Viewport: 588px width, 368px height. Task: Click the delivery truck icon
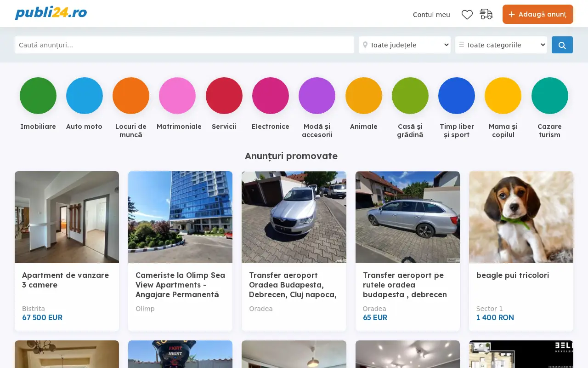[x=486, y=14]
